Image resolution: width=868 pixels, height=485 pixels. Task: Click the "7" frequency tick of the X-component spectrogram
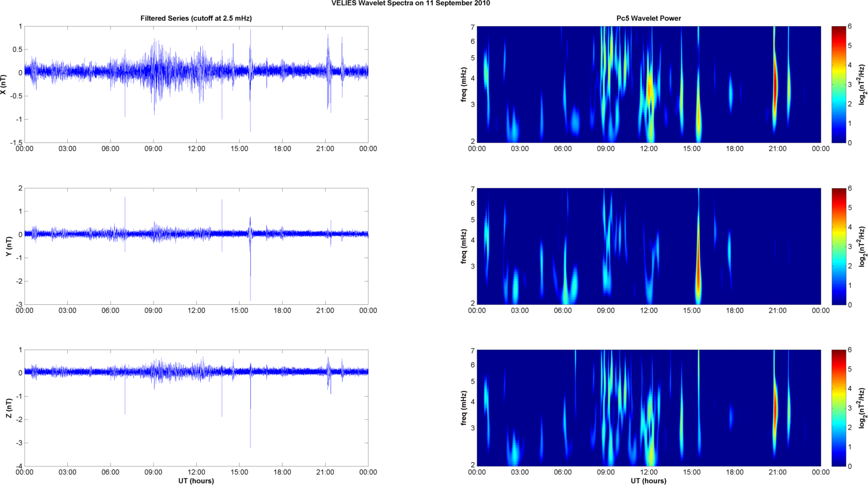(x=473, y=27)
